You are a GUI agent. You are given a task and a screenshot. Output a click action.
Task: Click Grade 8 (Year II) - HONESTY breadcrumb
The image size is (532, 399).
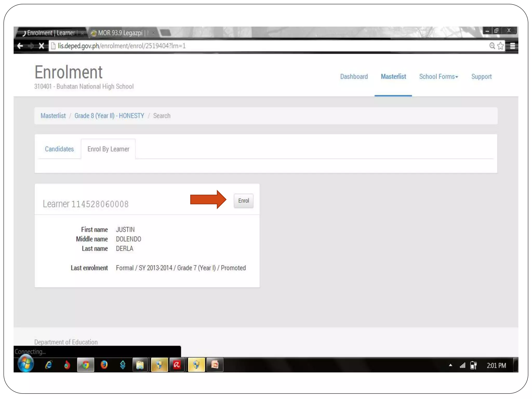109,116
